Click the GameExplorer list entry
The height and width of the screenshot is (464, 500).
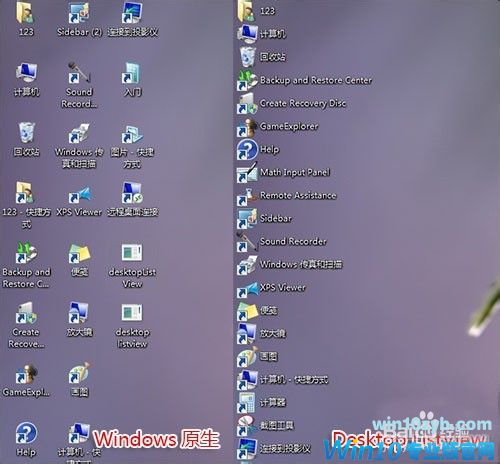(278, 126)
